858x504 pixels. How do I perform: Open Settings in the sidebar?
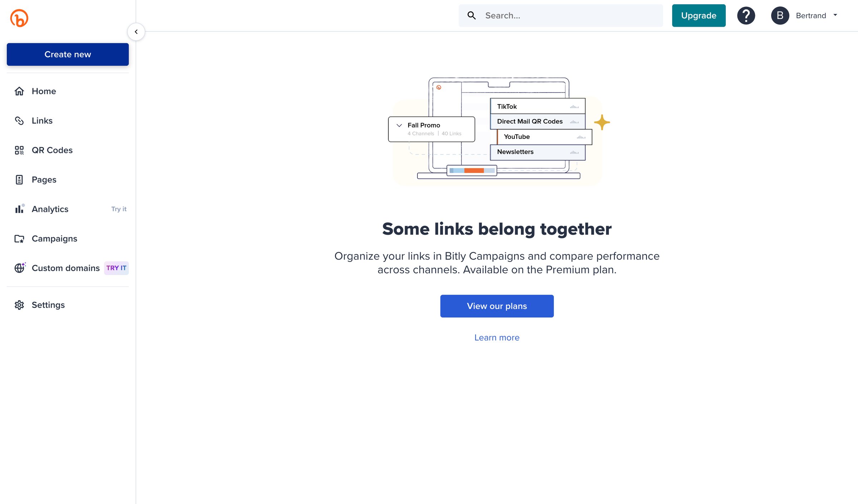(x=68, y=305)
